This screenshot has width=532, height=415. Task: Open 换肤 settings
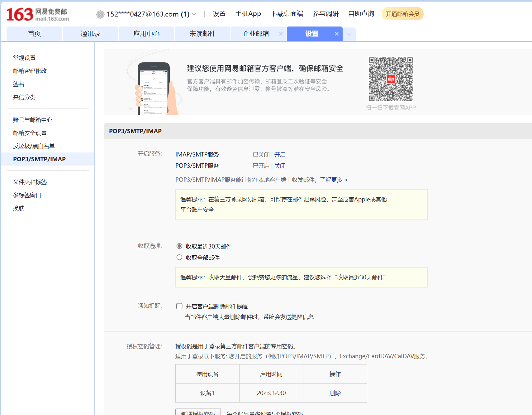coord(19,208)
